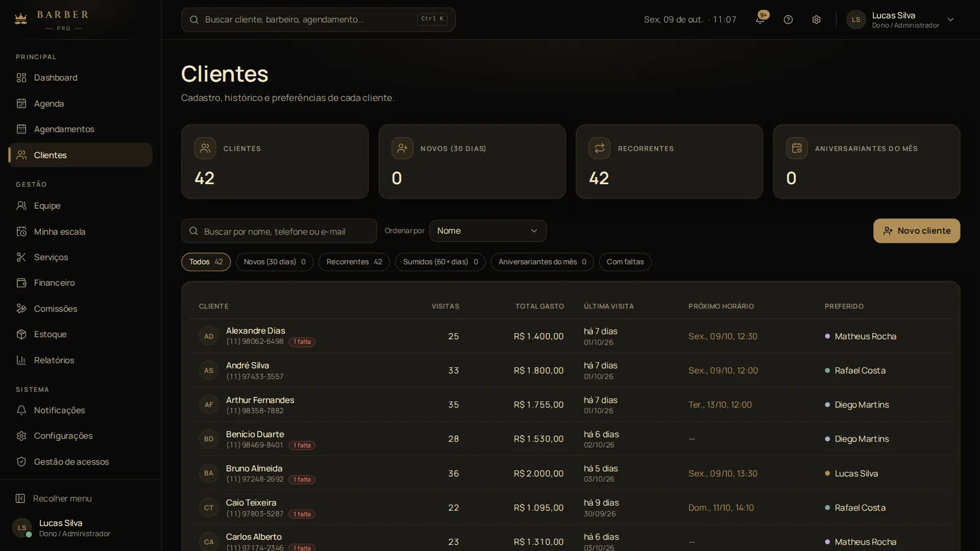The image size is (980, 551).
Task: Click the Novos (30 dias) card icon
Action: (x=402, y=148)
